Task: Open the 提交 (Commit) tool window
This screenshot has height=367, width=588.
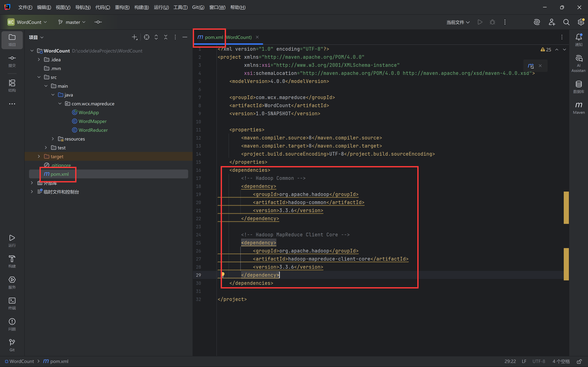Action: pyautogui.click(x=12, y=61)
